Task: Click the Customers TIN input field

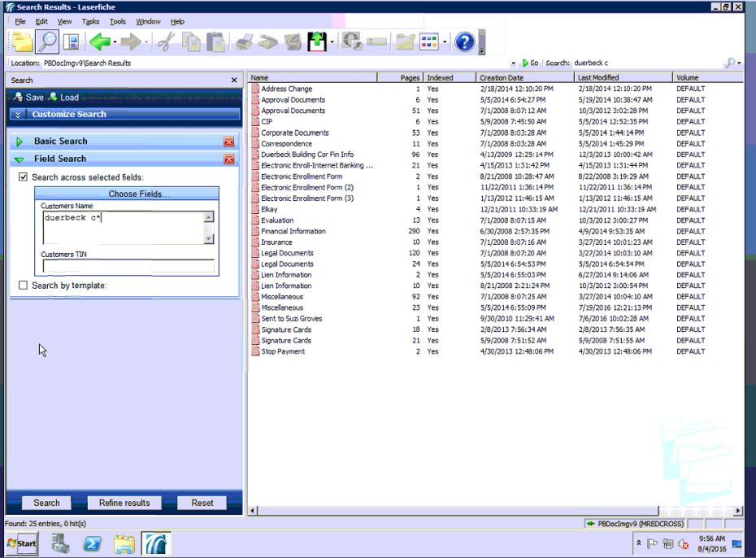Action: pyautogui.click(x=128, y=266)
